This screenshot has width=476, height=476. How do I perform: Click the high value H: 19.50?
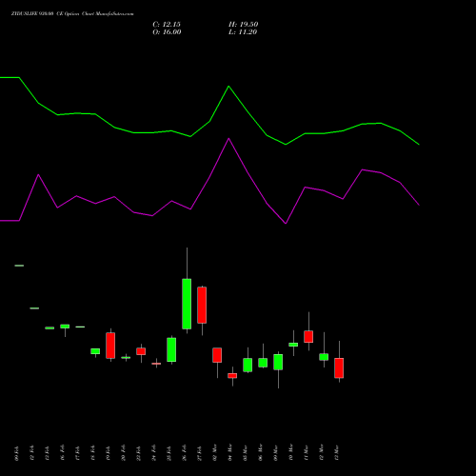(x=244, y=25)
